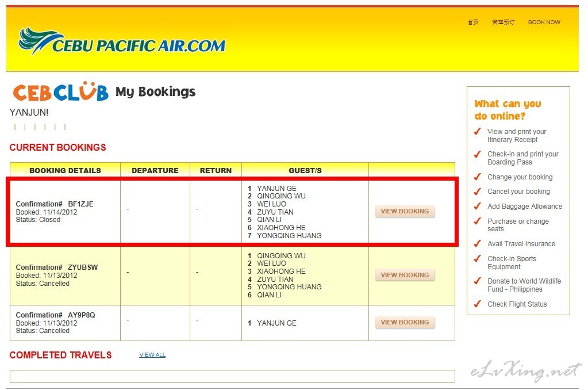Click guest 7 'YONGQING HUANG' in BF1ZJE booking
Image resolution: width=588 pixels, height=390 pixels.
(x=289, y=236)
